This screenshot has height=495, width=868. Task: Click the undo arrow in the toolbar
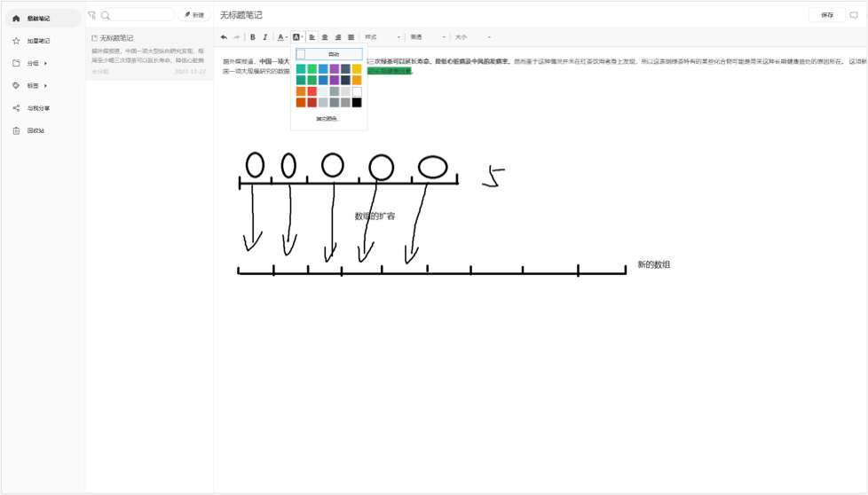pos(224,37)
